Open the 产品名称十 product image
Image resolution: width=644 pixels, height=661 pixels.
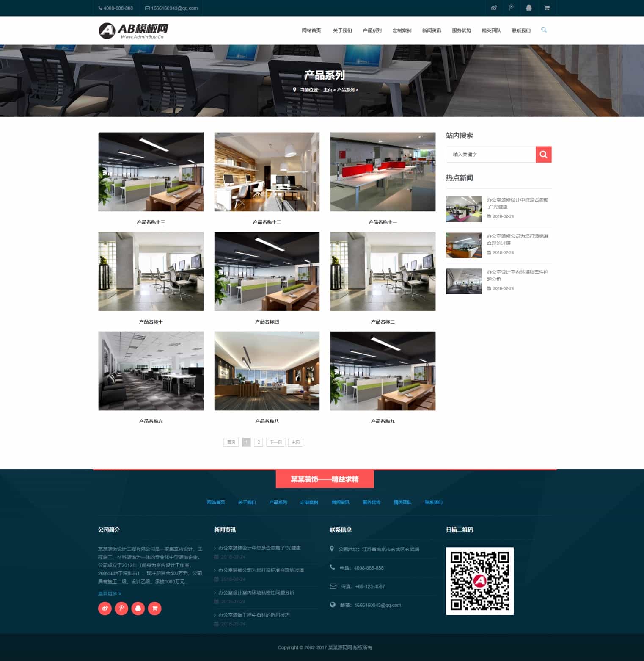[x=151, y=271]
